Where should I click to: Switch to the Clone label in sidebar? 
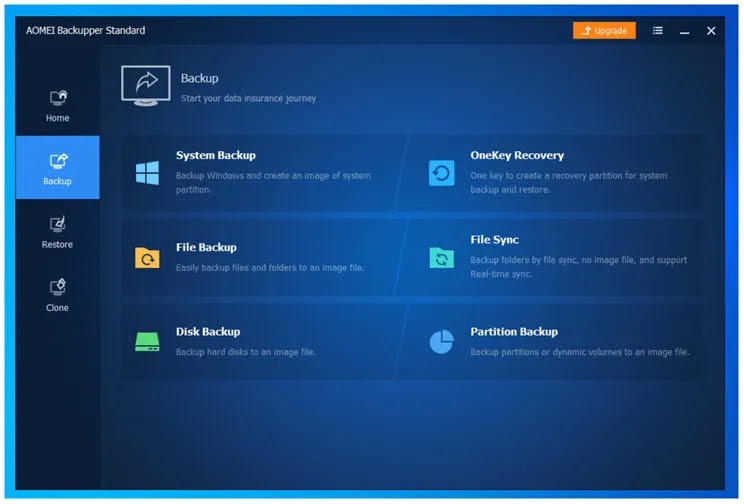click(57, 308)
